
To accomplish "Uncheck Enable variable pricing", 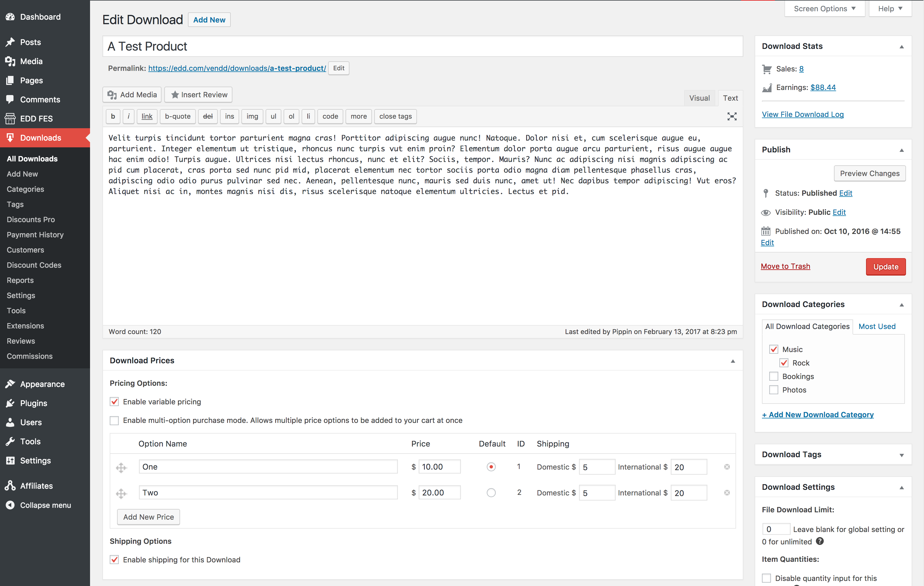I will [114, 402].
